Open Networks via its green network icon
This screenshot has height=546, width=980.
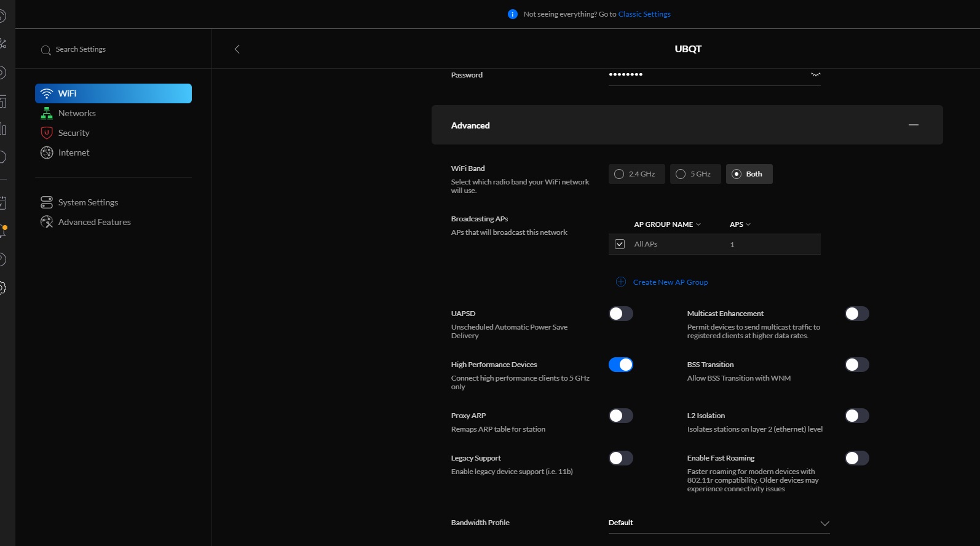[47, 113]
